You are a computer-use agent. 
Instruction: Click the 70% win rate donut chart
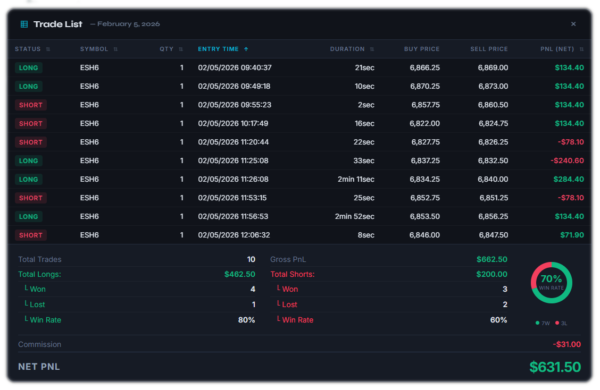click(x=551, y=283)
